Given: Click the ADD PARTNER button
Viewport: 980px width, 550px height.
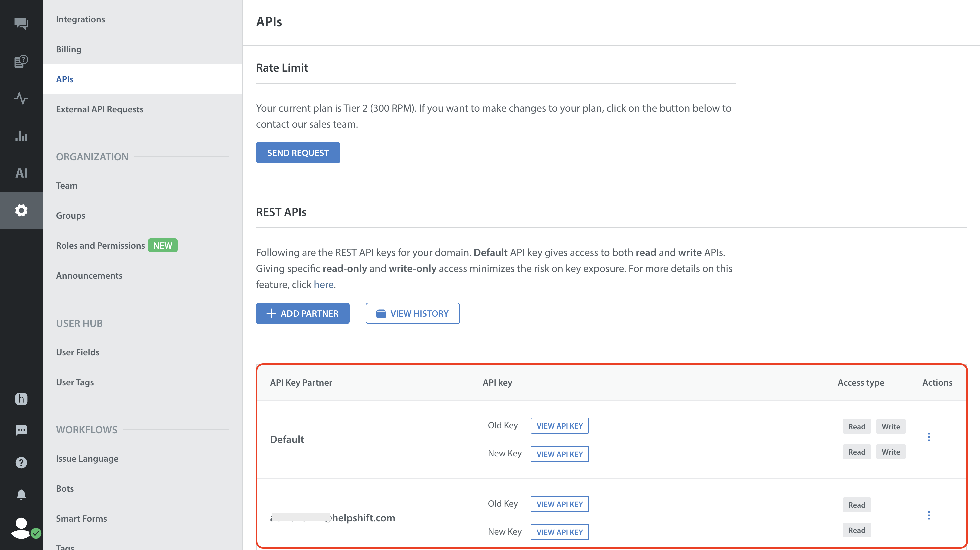Looking at the screenshot, I should [302, 313].
